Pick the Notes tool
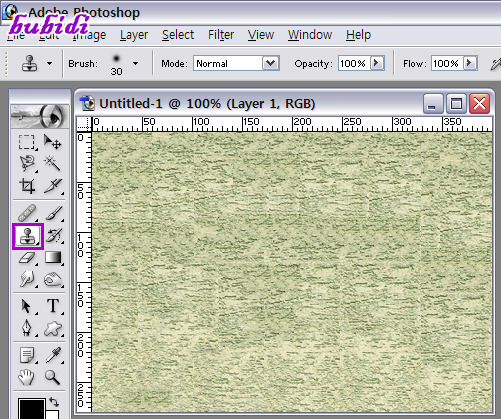Viewport: 501px width, 419px height. coord(26,355)
